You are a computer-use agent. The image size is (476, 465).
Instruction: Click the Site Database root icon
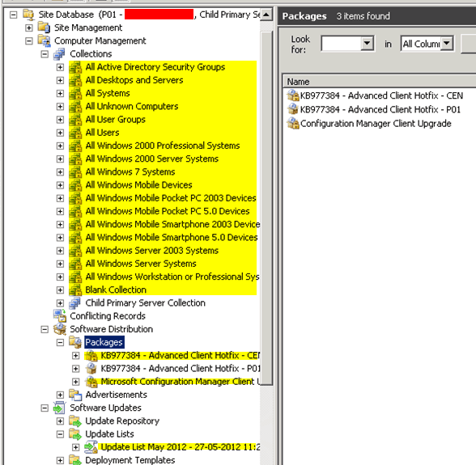tap(29, 15)
